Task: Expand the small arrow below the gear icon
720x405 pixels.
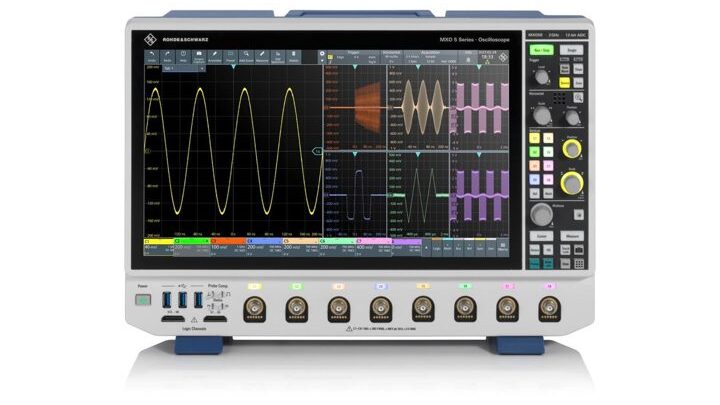Action: 322,61
